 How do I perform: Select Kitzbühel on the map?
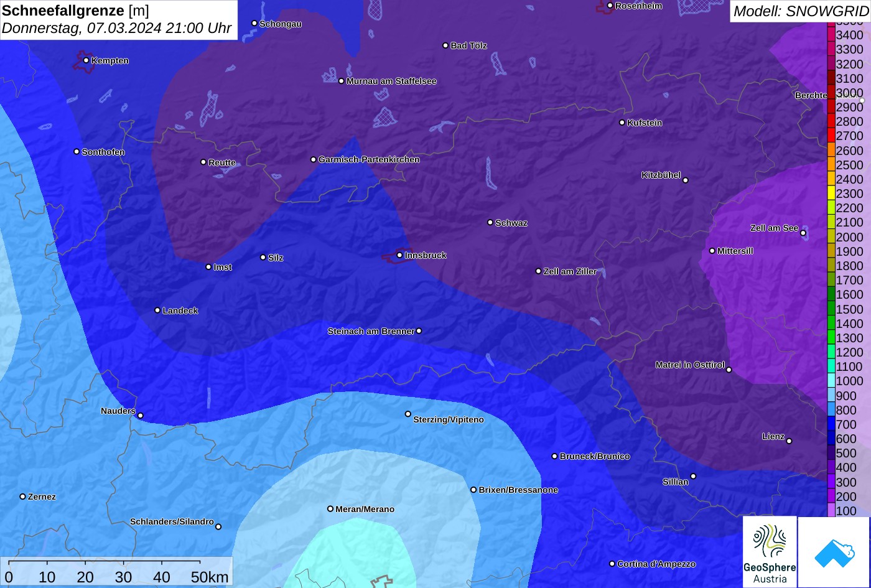pos(661,175)
